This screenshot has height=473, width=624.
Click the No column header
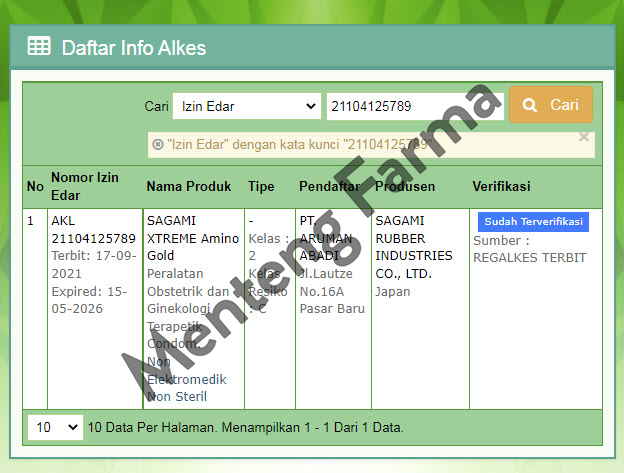coord(35,186)
